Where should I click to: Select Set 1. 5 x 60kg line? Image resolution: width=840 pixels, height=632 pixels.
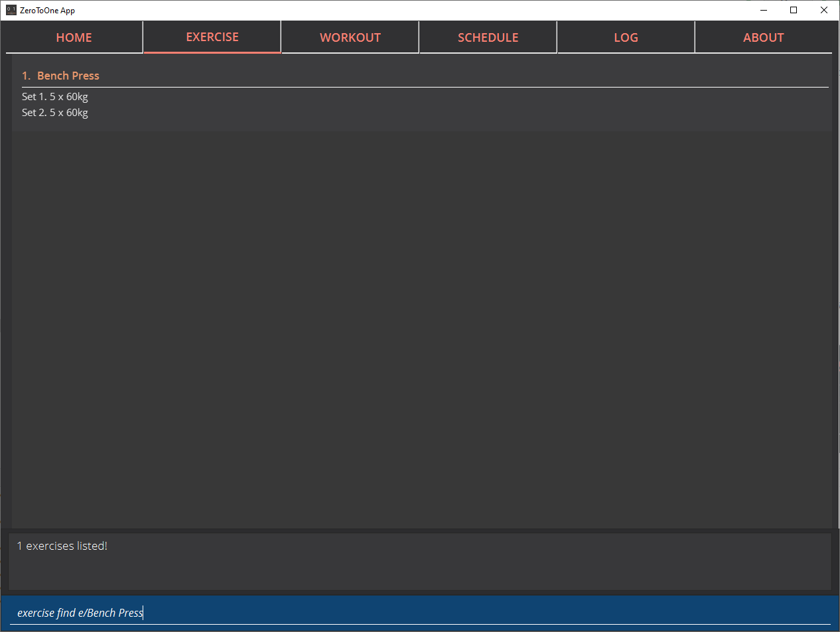point(55,97)
